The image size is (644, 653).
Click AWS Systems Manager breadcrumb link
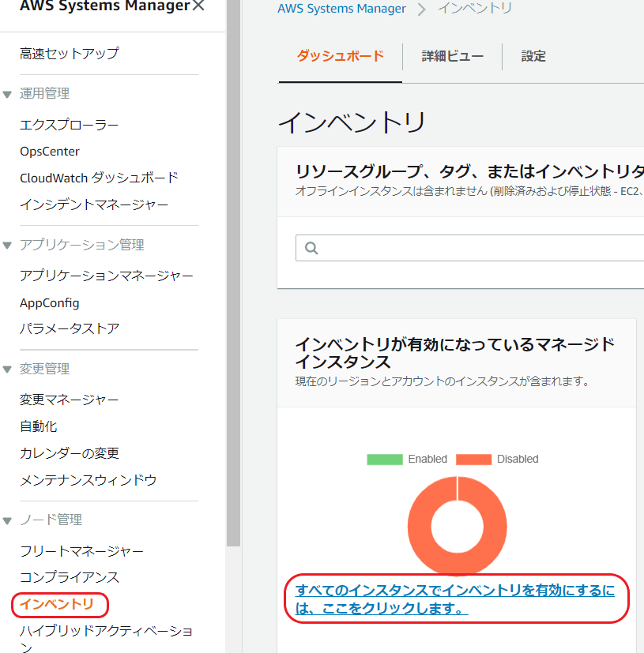tap(342, 9)
